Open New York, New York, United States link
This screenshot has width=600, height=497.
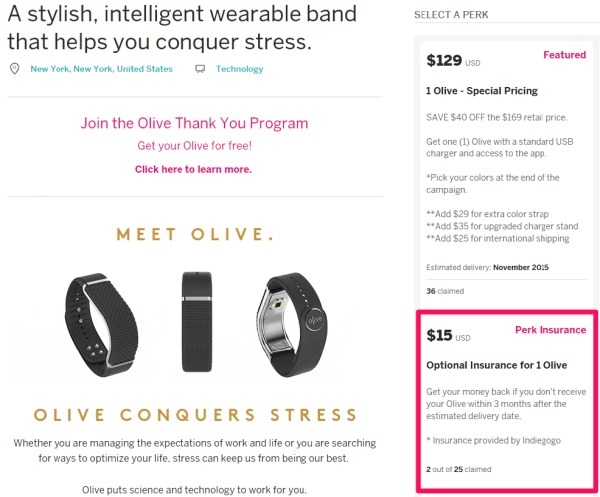(x=101, y=69)
